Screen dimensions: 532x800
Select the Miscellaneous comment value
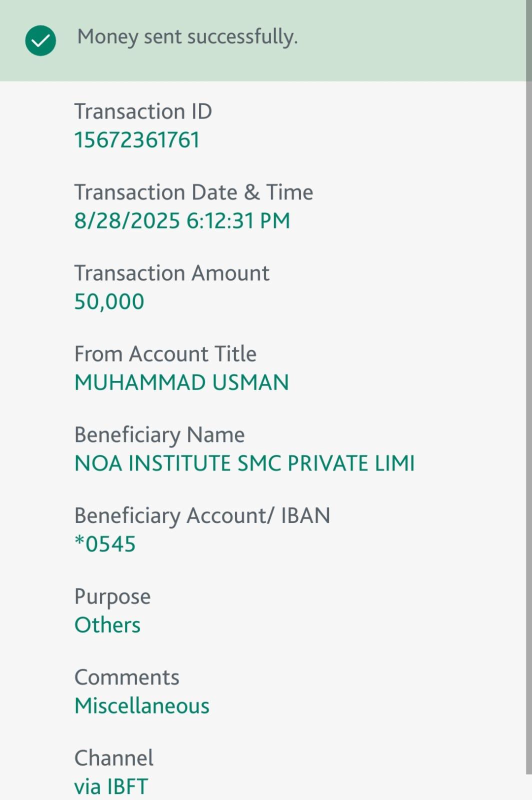point(142,706)
